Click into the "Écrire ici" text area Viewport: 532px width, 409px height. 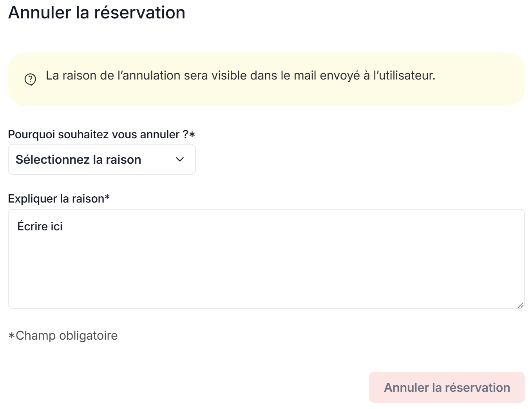point(266,259)
